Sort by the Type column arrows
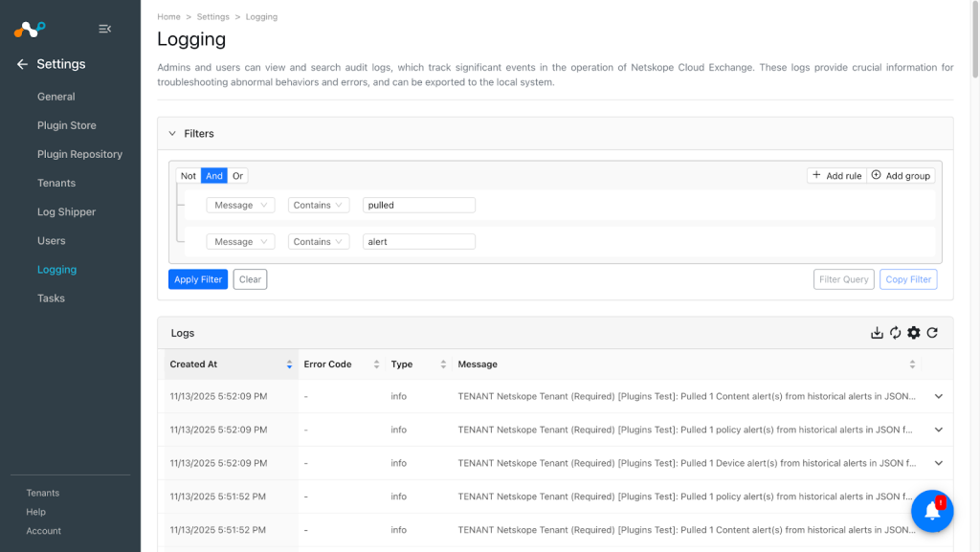Viewport: 980px width, 552px height. tap(443, 364)
